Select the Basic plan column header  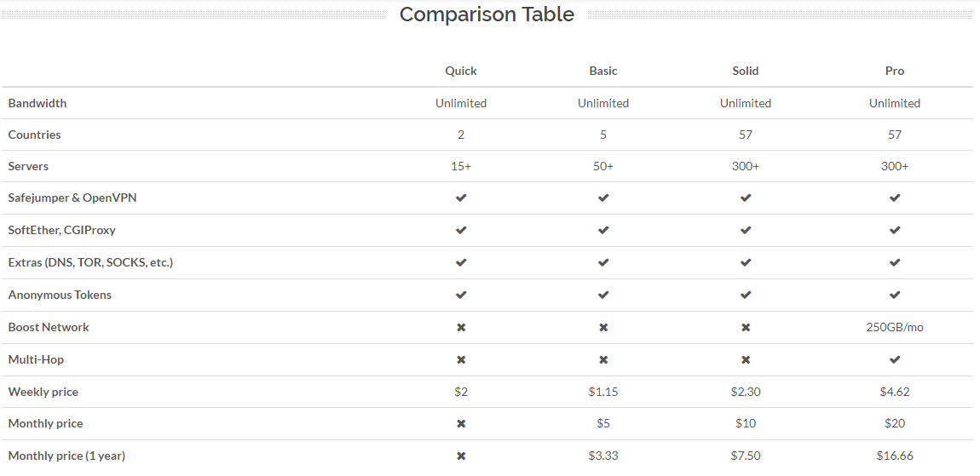pyautogui.click(x=603, y=71)
